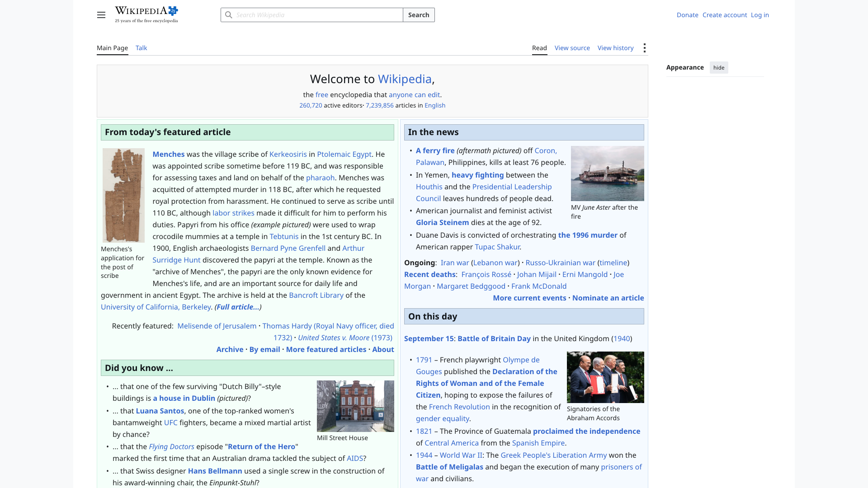Open the Create account link
868x488 pixels.
[x=725, y=15]
